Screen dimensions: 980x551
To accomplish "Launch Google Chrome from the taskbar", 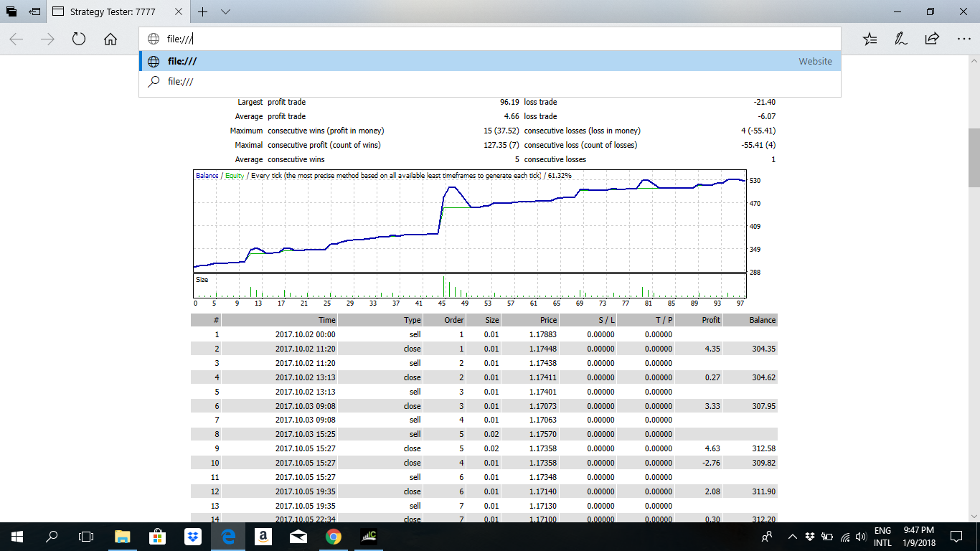I will [333, 536].
